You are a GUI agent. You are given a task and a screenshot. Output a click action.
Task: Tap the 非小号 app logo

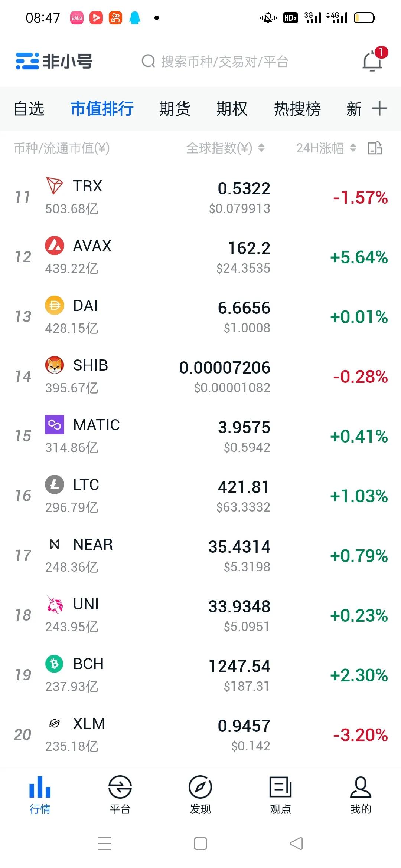54,61
